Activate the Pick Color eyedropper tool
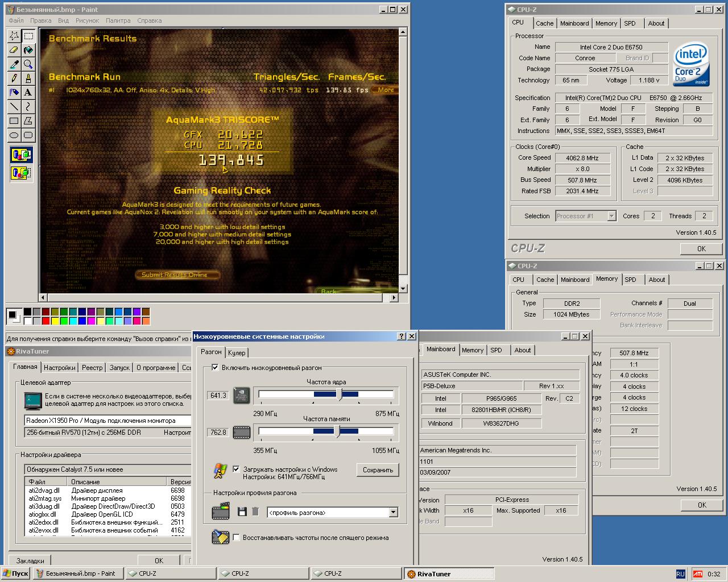 coord(14,64)
